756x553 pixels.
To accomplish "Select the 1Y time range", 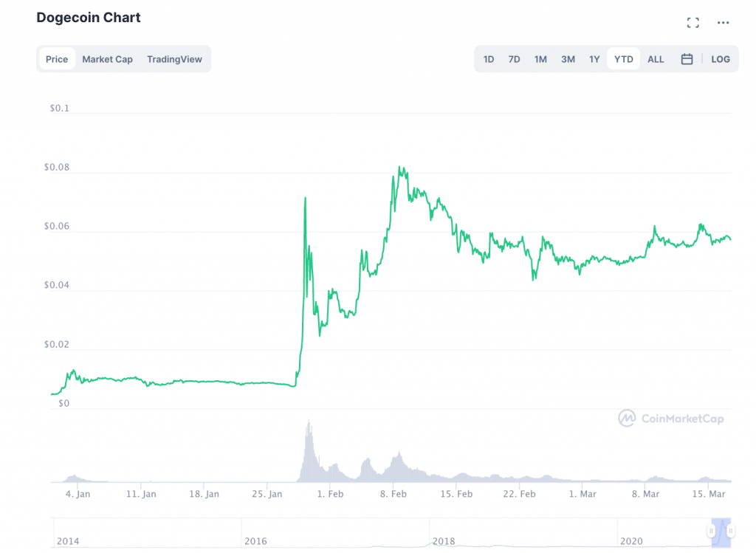I will [594, 59].
